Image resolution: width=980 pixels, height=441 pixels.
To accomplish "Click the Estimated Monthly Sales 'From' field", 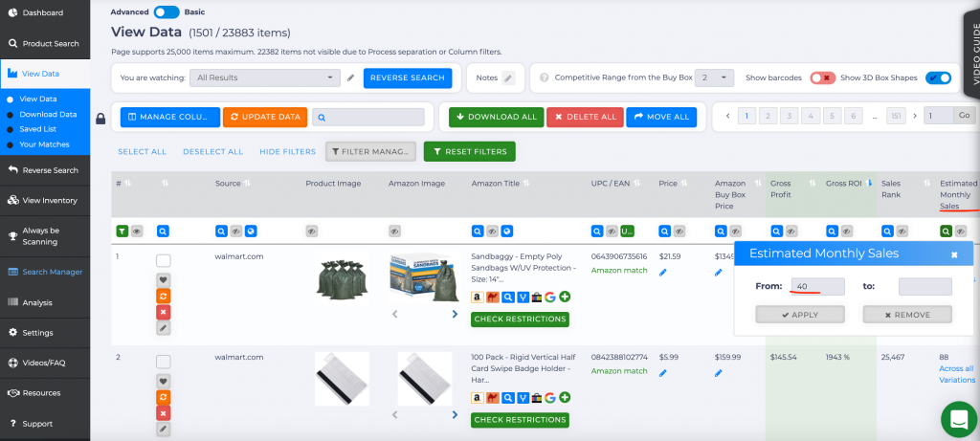I will coord(816,286).
